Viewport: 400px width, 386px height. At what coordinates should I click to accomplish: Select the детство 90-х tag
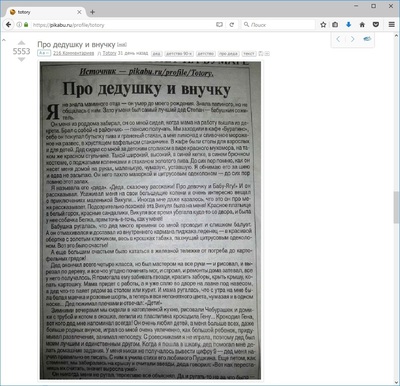pos(179,53)
